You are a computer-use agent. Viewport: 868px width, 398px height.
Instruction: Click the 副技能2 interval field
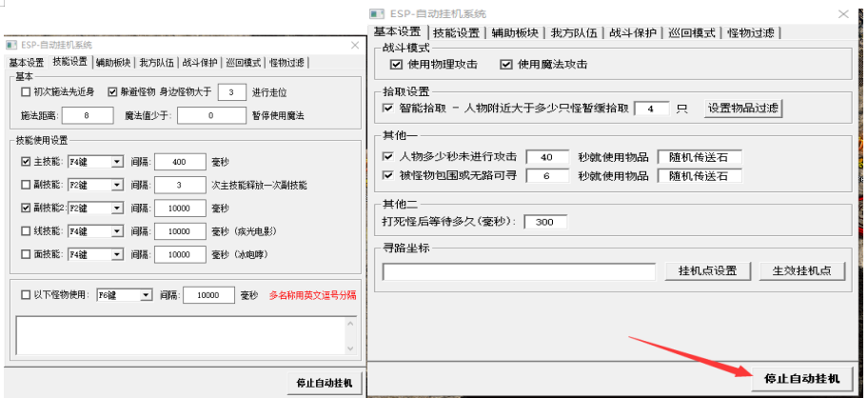tap(179, 209)
